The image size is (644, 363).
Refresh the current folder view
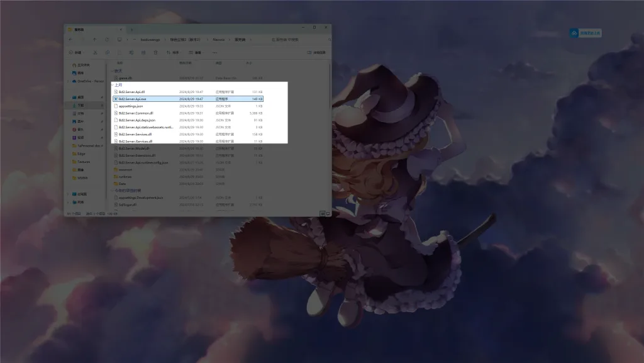[107, 39]
